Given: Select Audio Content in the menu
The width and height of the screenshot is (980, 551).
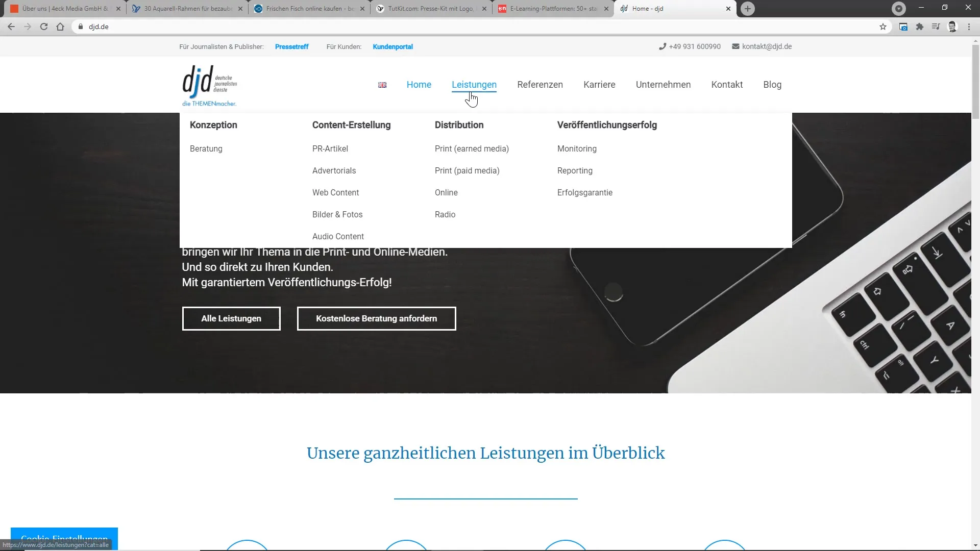Looking at the screenshot, I should coord(338,236).
